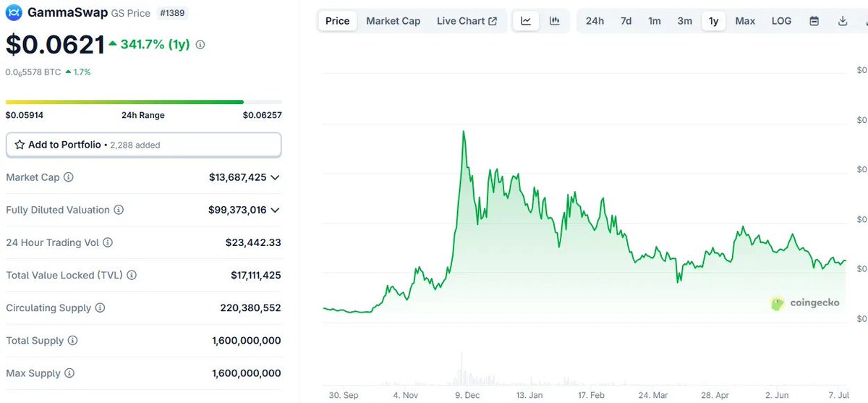868x403 pixels.
Task: Click the GammaSwap name heading
Action: [67, 12]
